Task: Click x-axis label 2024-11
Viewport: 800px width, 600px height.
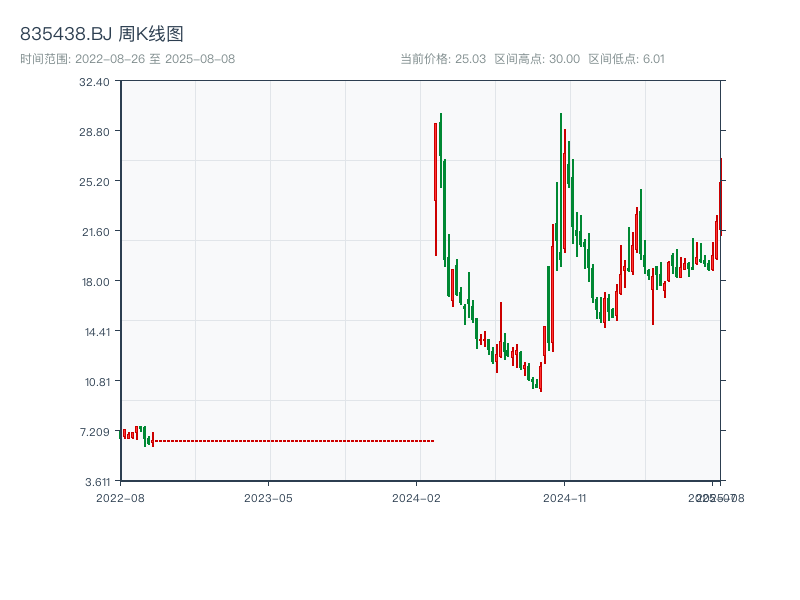Action: (565, 498)
